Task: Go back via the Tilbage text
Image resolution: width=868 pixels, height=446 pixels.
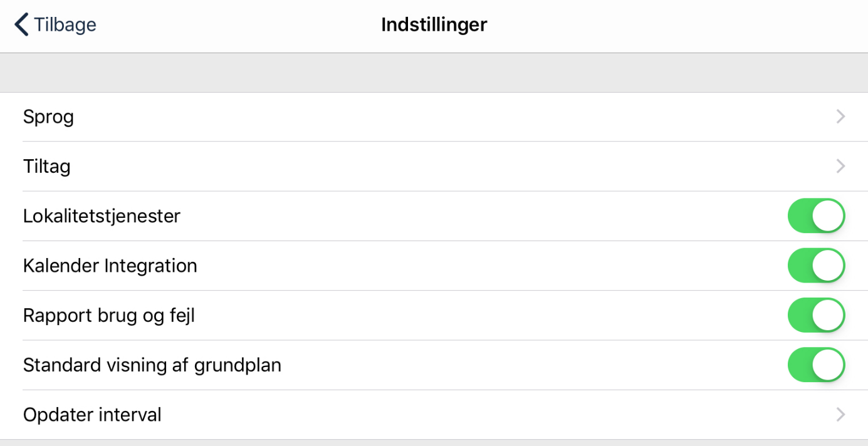Action: (x=65, y=25)
